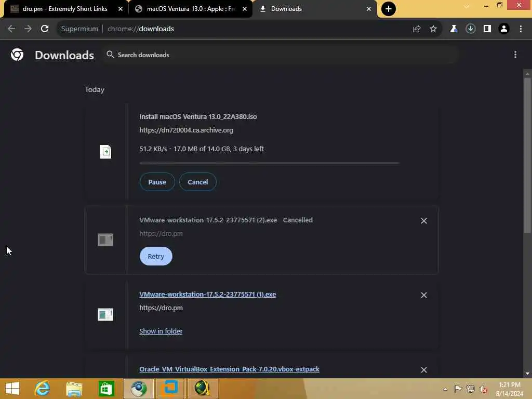Remove VMware (1).exe from downloads list
This screenshot has height=399, width=532.
point(424,295)
